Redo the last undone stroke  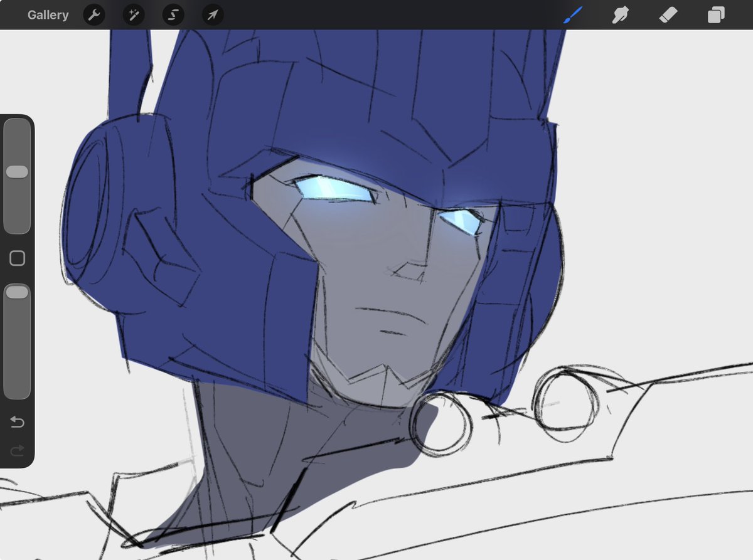point(17,450)
